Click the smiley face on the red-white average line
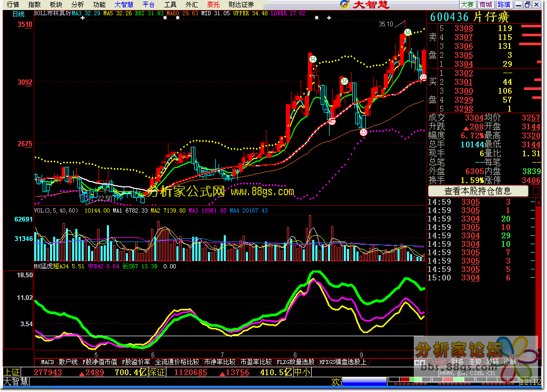The width and height of the screenshot is (547, 392). (x=332, y=122)
